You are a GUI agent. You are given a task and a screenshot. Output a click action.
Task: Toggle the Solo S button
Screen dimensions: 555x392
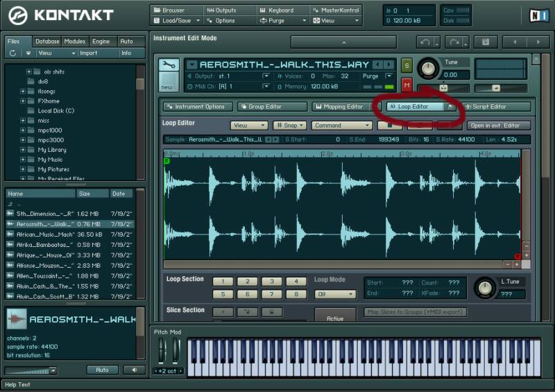407,65
